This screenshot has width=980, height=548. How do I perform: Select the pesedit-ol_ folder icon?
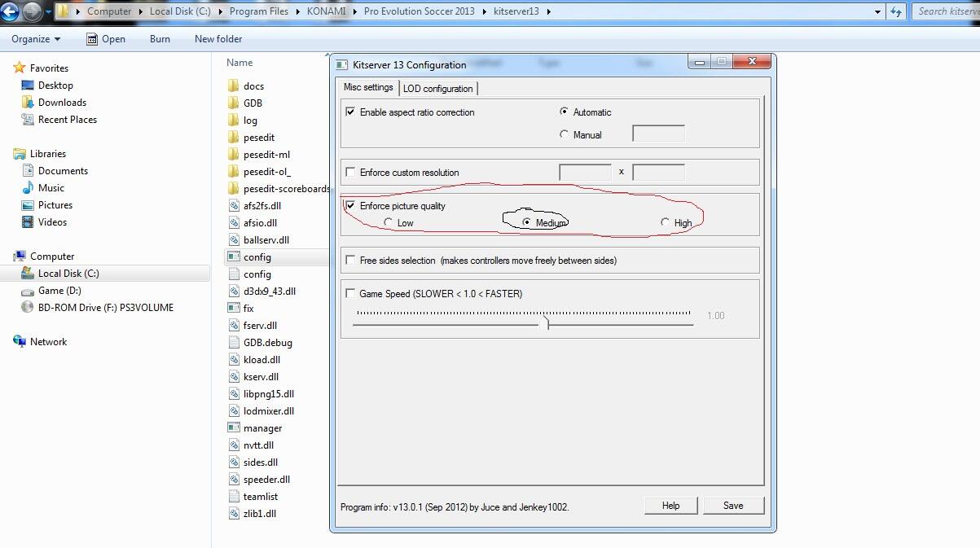[x=233, y=171]
